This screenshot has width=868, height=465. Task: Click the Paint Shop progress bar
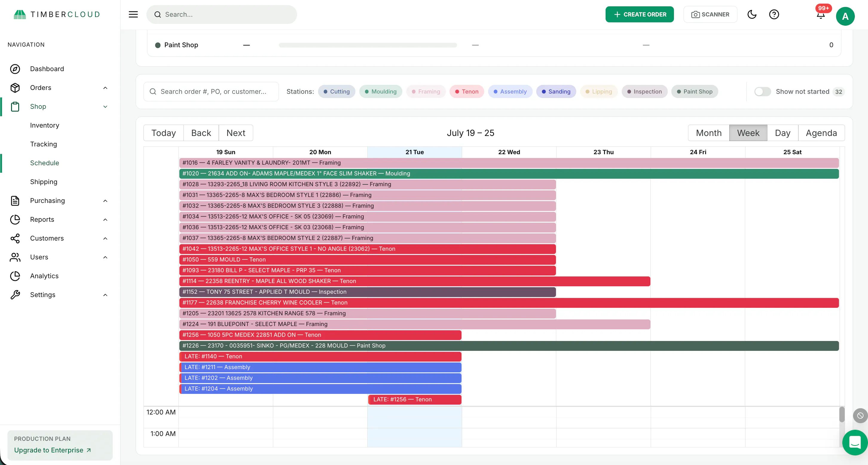tap(368, 45)
